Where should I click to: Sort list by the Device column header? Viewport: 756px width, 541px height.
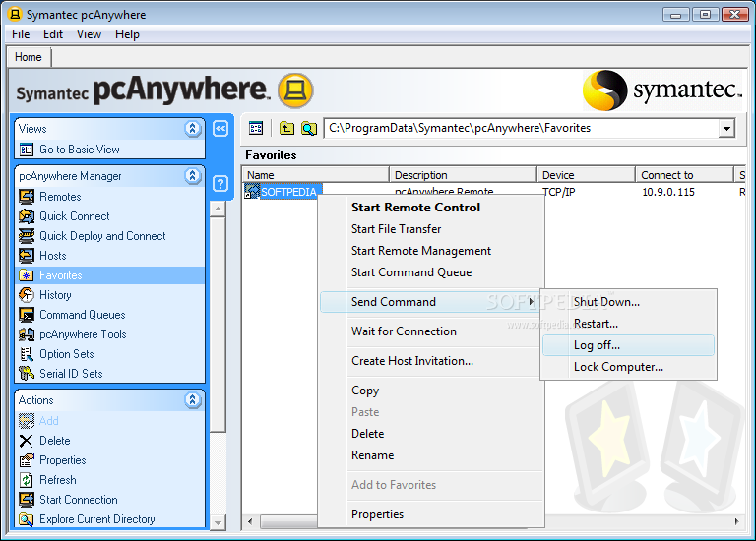[x=586, y=175]
